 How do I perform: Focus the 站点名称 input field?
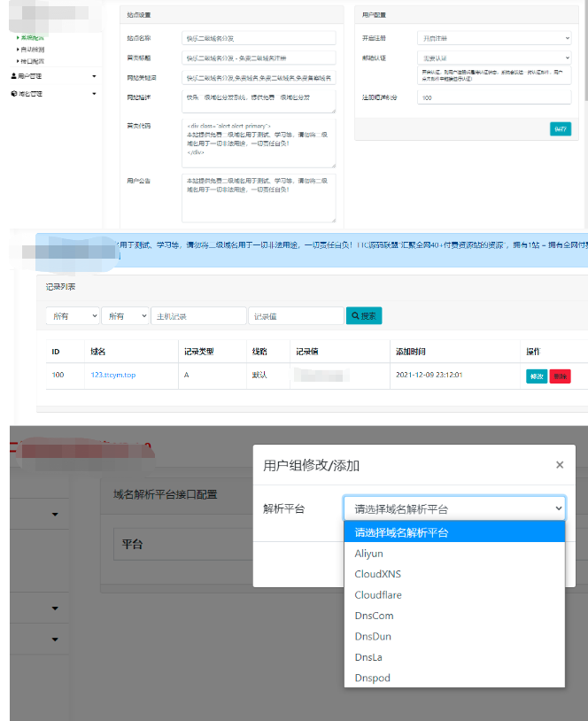[x=259, y=38]
